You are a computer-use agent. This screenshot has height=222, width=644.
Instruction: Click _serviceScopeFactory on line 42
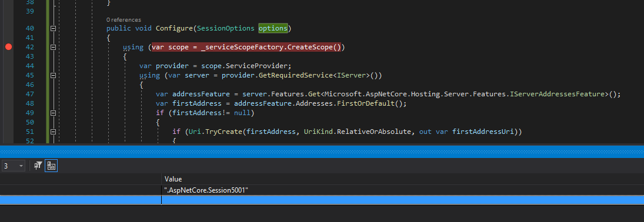point(242,47)
